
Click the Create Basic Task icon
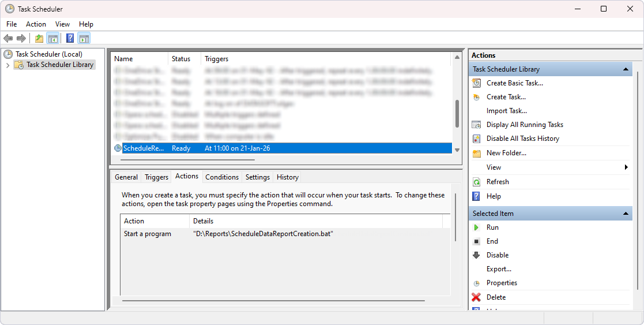click(476, 83)
